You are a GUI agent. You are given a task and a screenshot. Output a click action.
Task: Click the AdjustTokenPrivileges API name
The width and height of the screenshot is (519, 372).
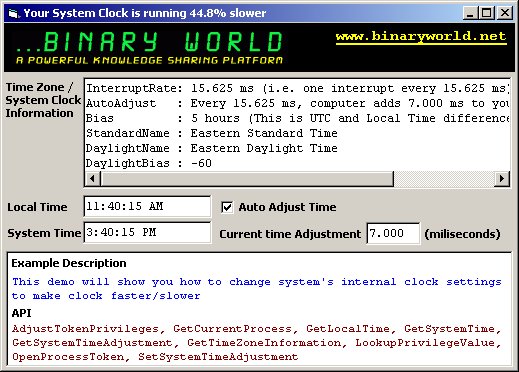[85, 329]
